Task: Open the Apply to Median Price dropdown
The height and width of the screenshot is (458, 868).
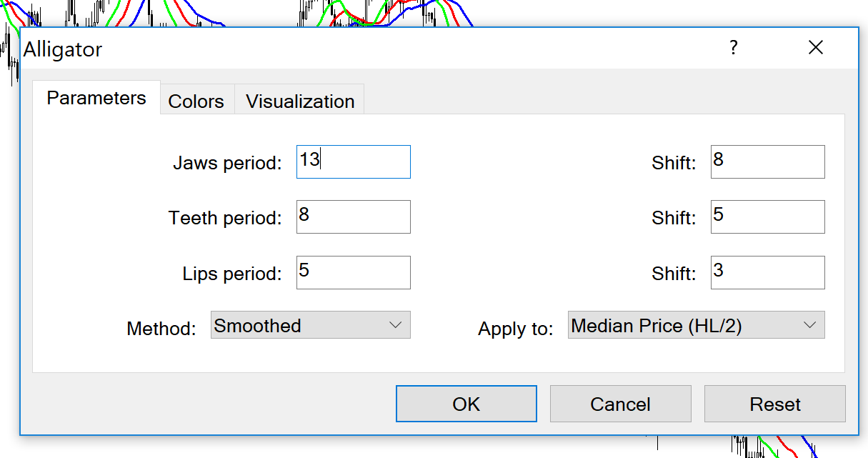Action: pyautogui.click(x=697, y=325)
